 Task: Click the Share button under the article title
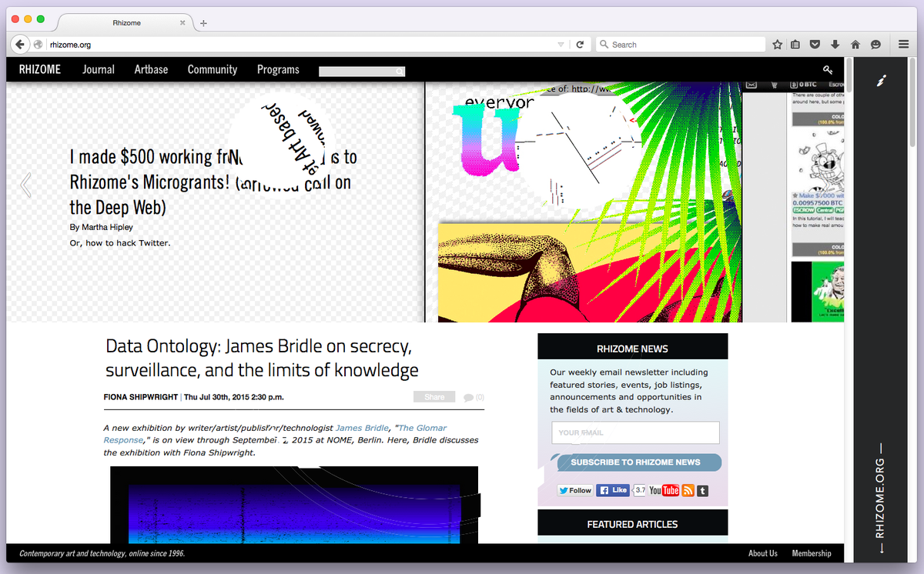434,397
